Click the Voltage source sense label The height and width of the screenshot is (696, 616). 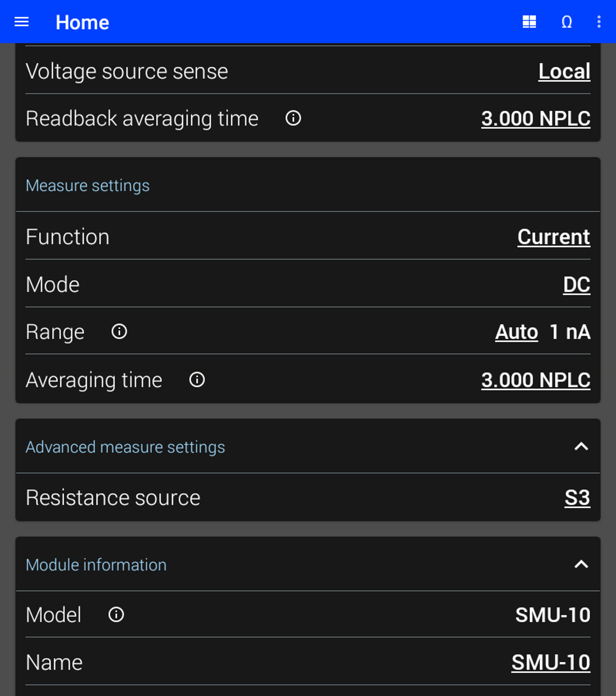pyautogui.click(x=127, y=72)
